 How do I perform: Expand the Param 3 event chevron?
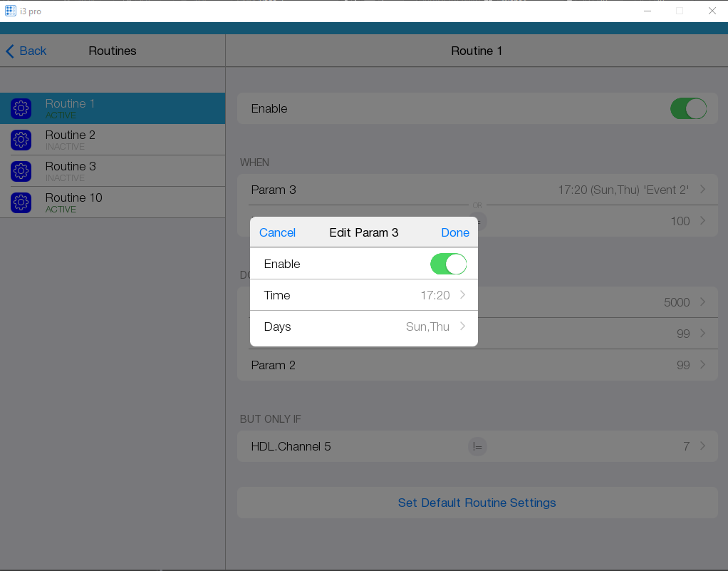click(703, 190)
